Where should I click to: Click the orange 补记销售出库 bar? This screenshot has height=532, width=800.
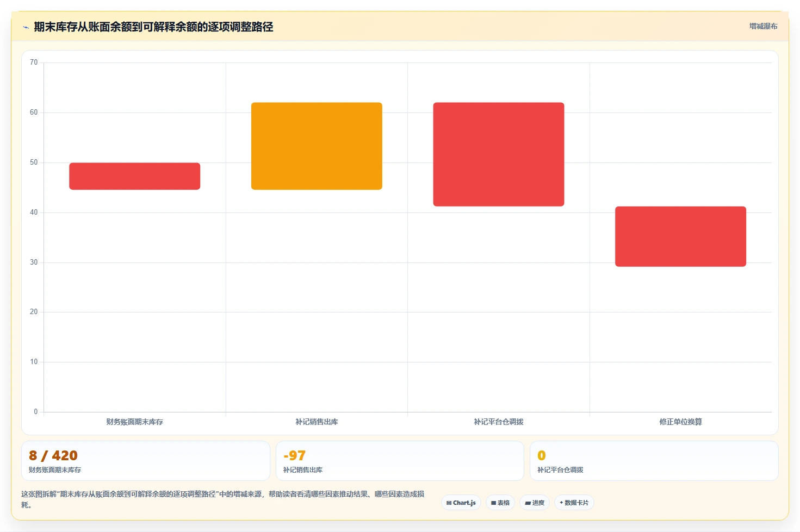coord(317,146)
